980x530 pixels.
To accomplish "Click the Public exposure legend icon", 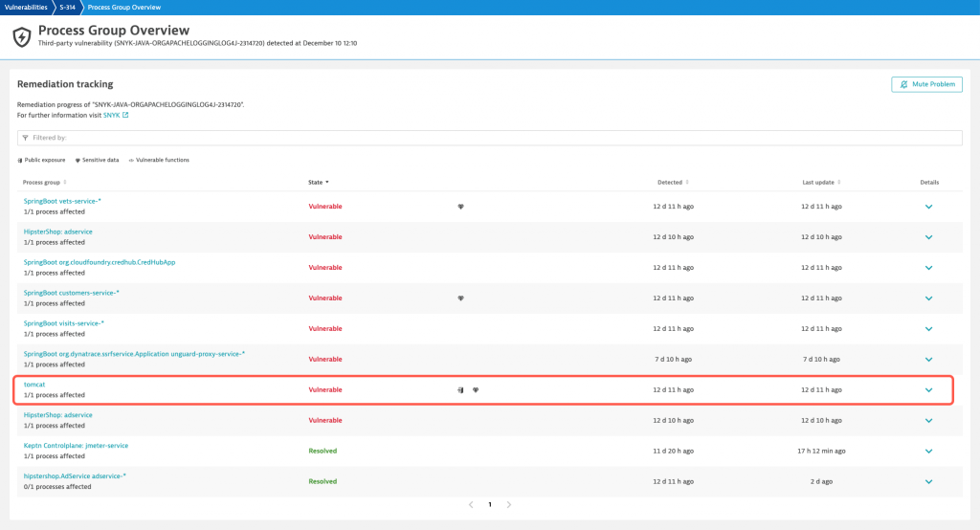I will 20,160.
